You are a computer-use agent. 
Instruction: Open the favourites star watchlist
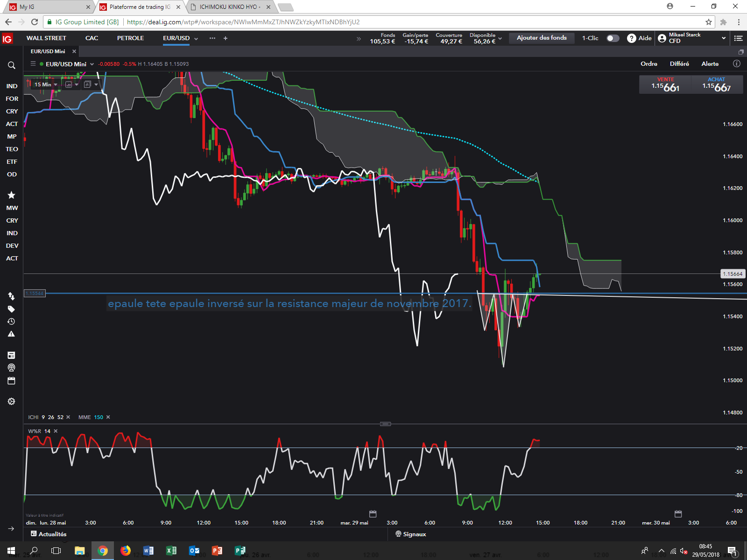pos(12,195)
